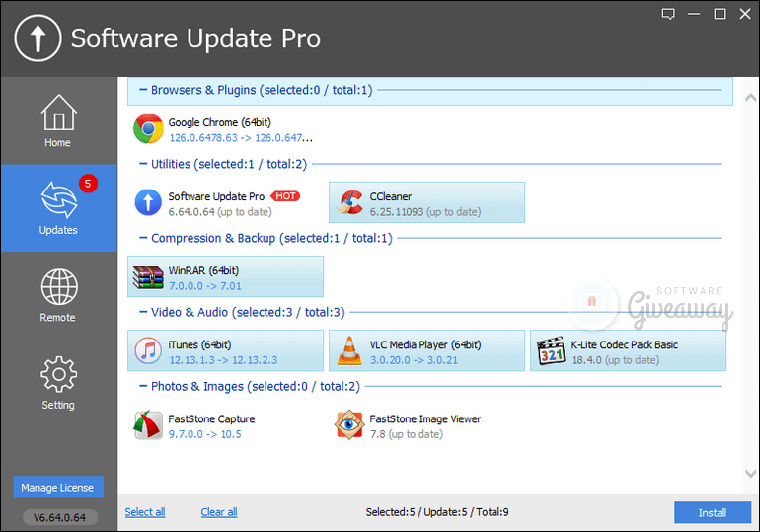This screenshot has height=532, width=760.
Task: Click the Install button
Action: (x=713, y=512)
